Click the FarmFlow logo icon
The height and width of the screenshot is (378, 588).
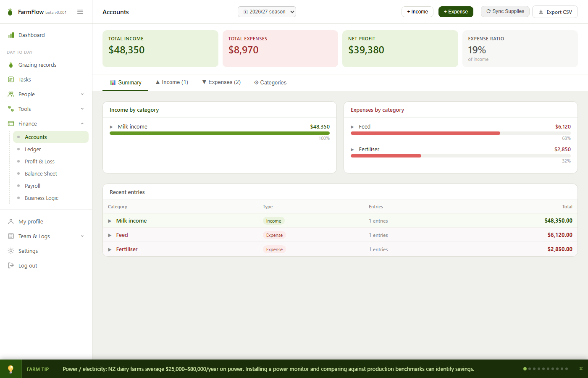pos(10,12)
